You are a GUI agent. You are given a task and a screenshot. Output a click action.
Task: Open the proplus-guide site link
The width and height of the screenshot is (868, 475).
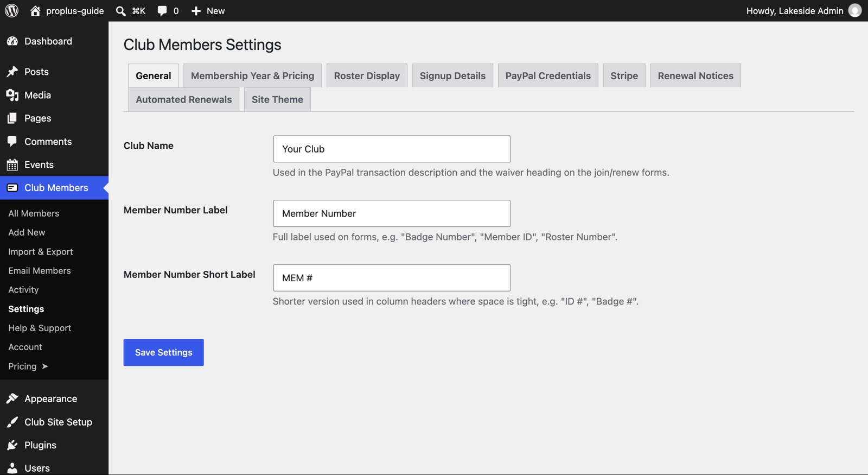coord(75,11)
